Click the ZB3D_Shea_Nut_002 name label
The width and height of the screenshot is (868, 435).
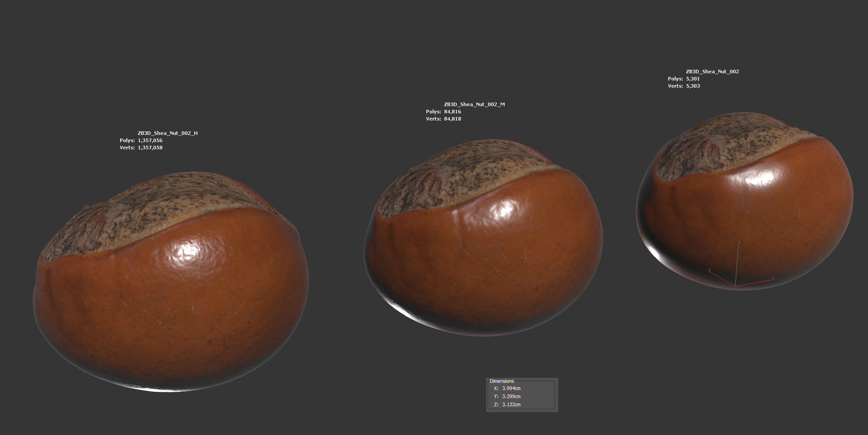coord(712,72)
